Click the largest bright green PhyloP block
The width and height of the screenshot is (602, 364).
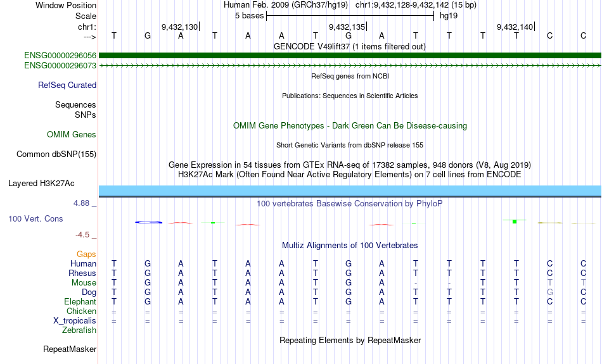point(515,222)
